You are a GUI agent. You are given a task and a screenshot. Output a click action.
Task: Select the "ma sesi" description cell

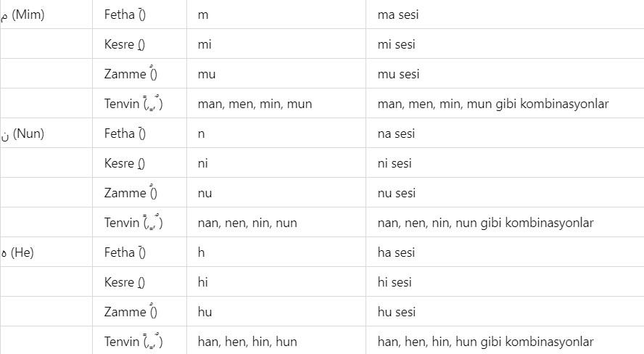[x=398, y=15]
